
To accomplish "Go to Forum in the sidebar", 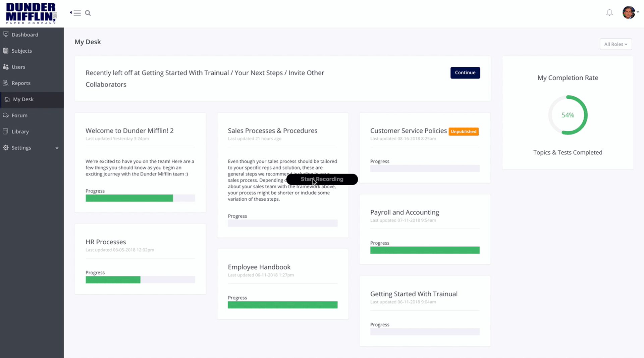I will tap(19, 115).
